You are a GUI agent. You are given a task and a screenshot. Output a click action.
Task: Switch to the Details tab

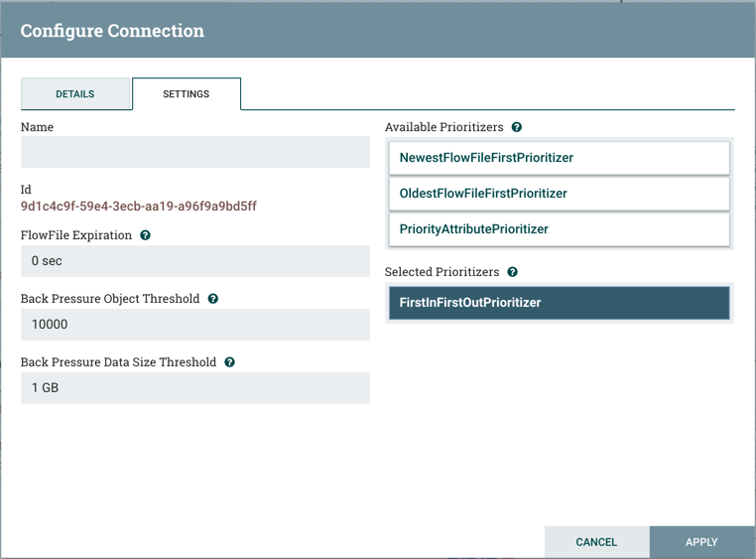click(75, 94)
